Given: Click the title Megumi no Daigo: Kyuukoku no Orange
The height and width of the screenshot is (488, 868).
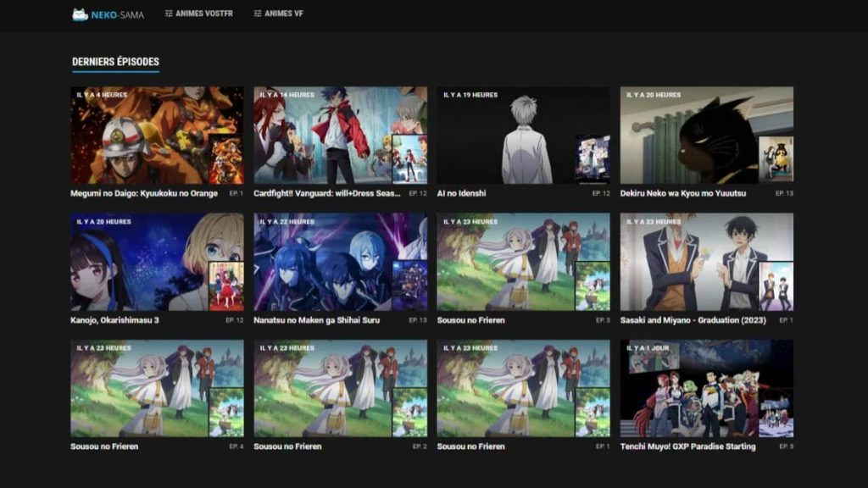Looking at the screenshot, I should (144, 193).
